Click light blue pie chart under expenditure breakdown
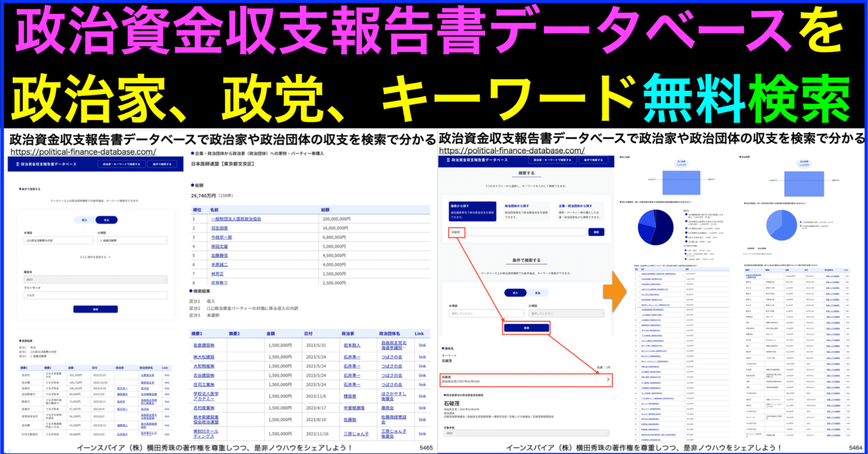The height and width of the screenshot is (454, 868). (782, 225)
